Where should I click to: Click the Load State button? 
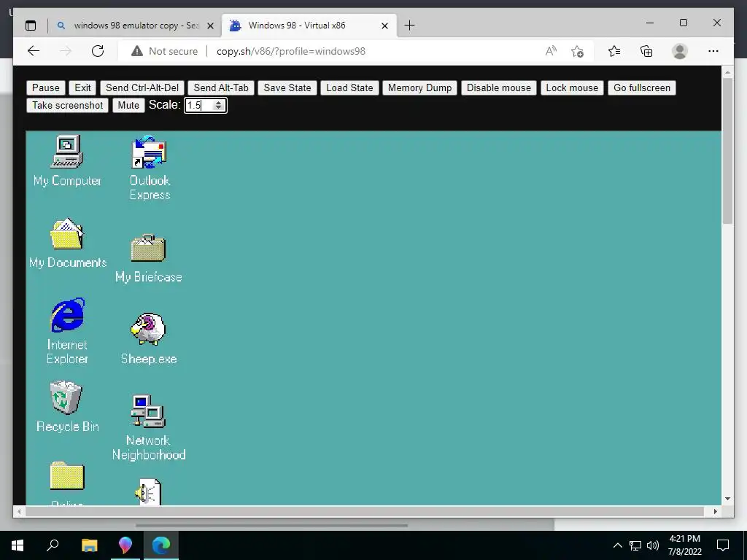[349, 87]
